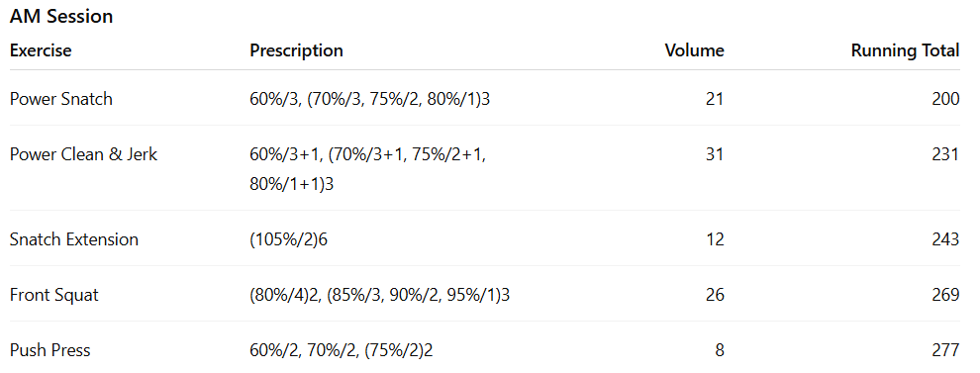This screenshot has height=373, width=980.
Task: Click the Front Squat exercise name
Action: pos(53,294)
